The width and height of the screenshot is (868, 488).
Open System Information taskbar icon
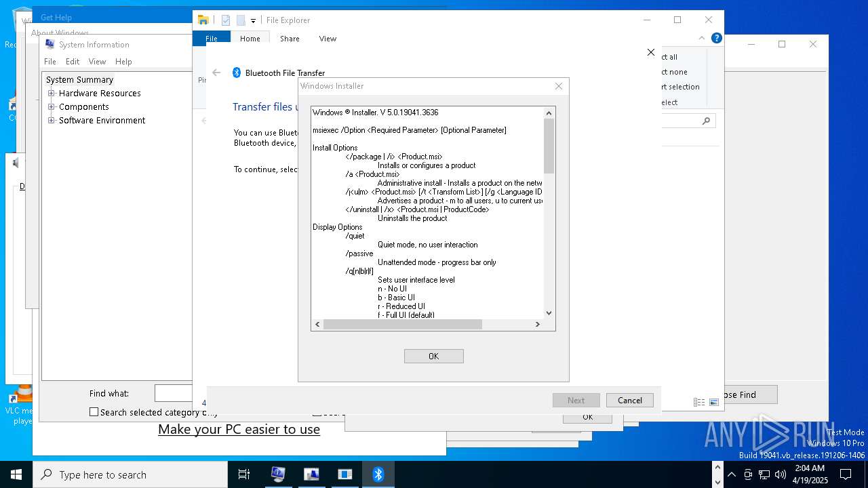pyautogui.click(x=277, y=474)
